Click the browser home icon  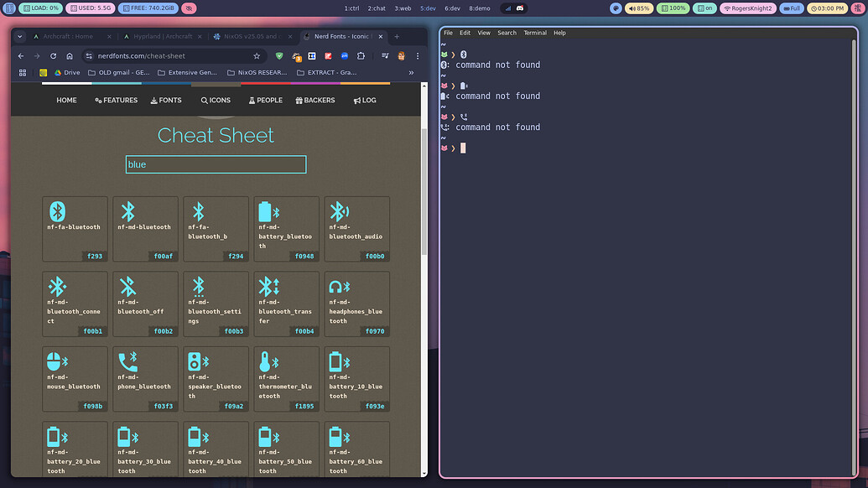[x=70, y=55]
